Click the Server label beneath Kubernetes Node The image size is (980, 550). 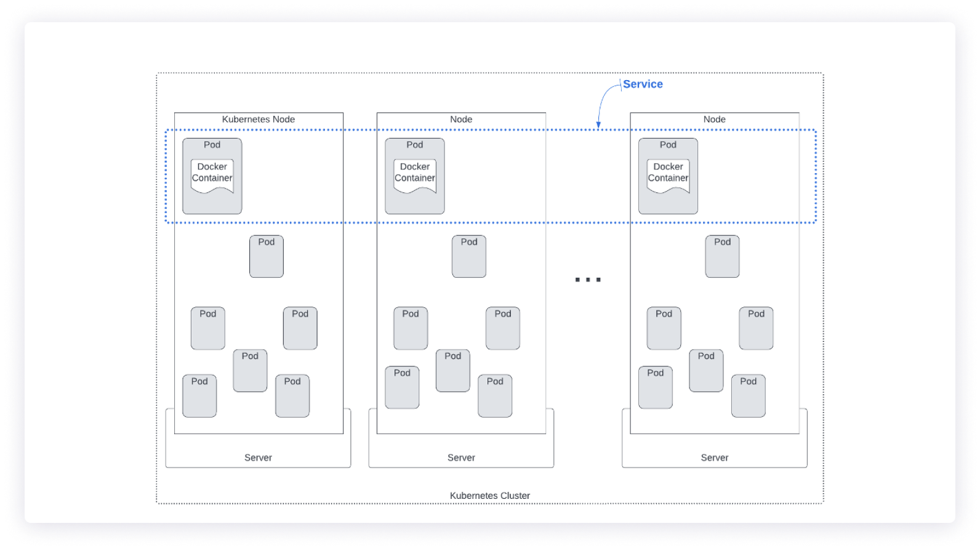(258, 458)
